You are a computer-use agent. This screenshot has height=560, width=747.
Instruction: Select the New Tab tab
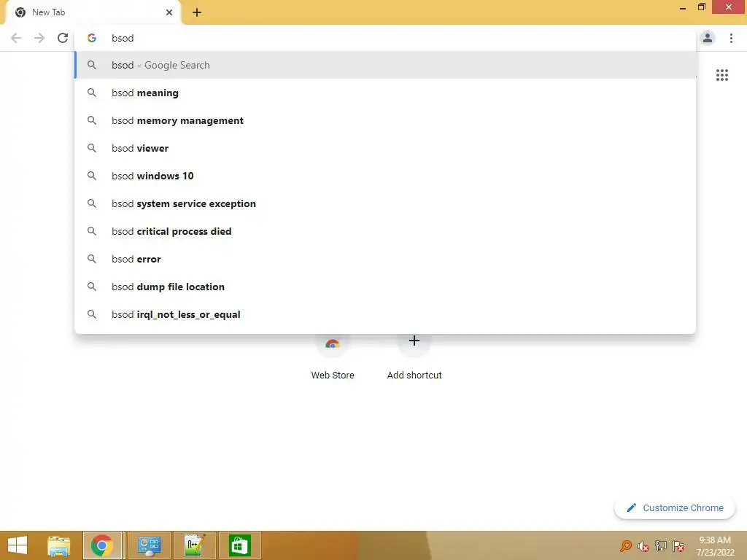point(93,12)
